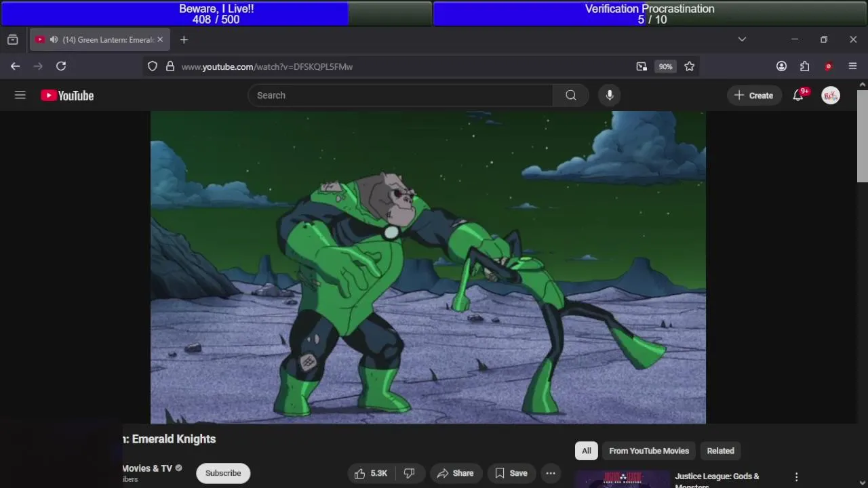Open Firefox application menu
This screenshot has width=868, height=488.
tap(853, 66)
